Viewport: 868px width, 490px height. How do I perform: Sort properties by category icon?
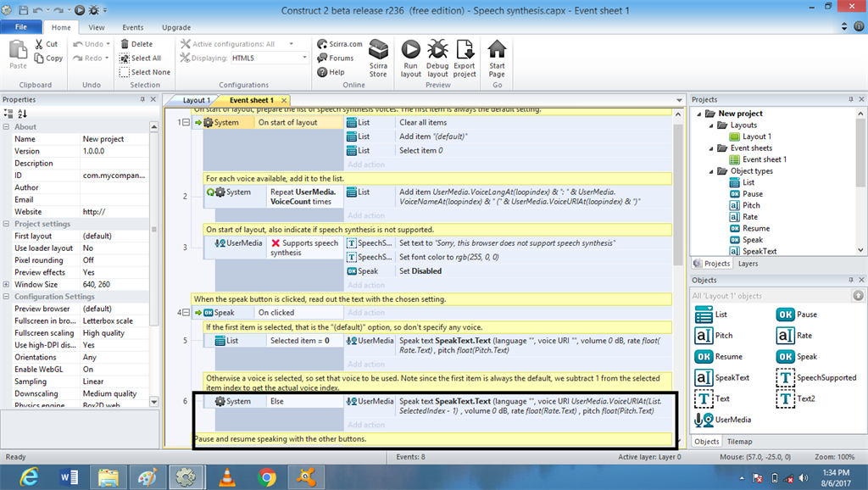[8, 114]
